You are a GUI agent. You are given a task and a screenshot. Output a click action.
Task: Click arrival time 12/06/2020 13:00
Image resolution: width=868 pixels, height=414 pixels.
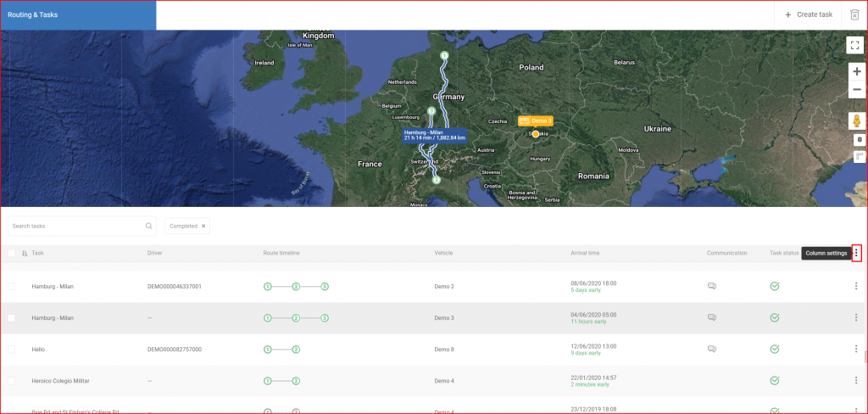[x=593, y=346]
